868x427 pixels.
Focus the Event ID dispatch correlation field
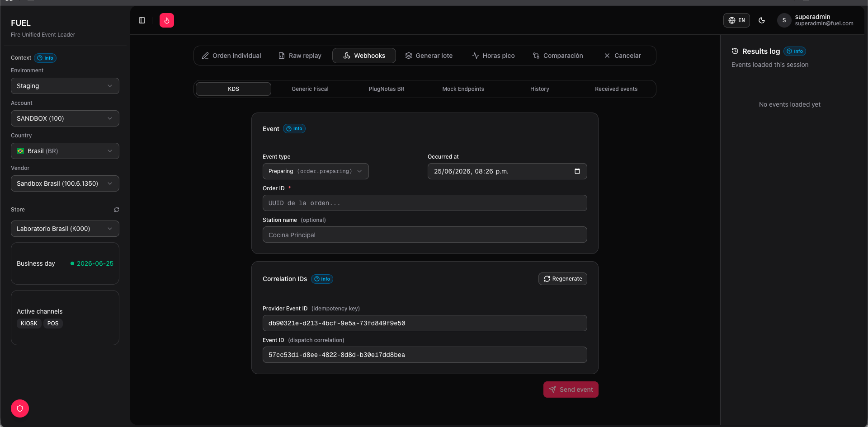pyautogui.click(x=425, y=355)
